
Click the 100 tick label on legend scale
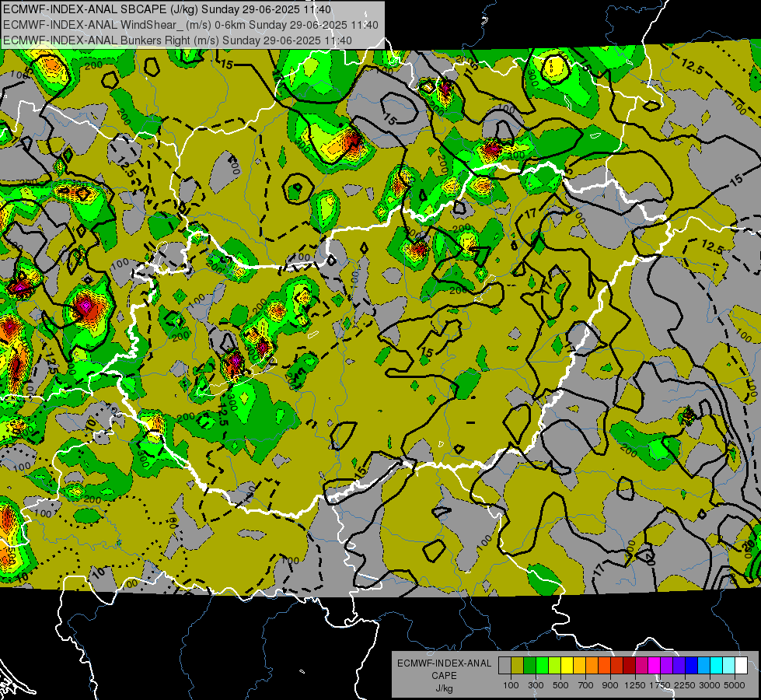coord(511,685)
